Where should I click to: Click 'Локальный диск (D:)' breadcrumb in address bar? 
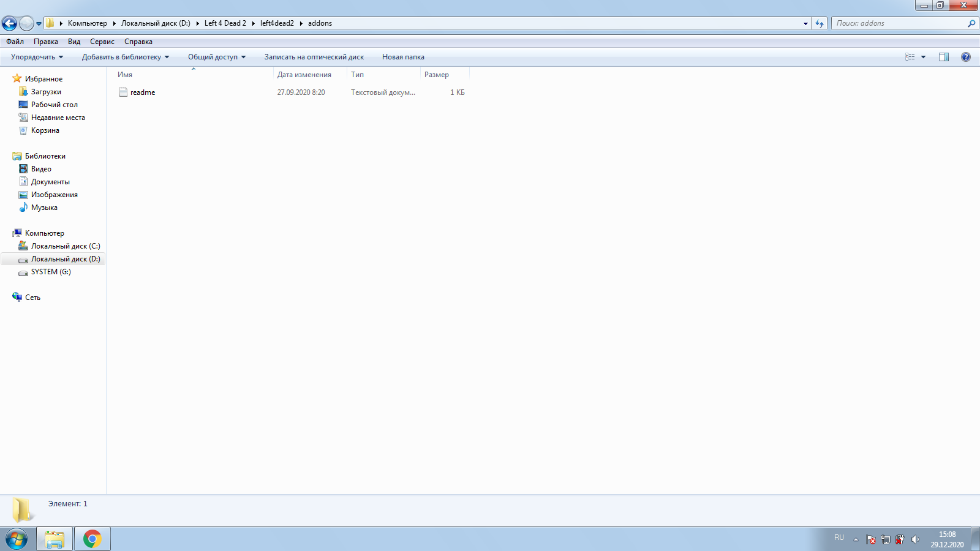[x=156, y=23]
